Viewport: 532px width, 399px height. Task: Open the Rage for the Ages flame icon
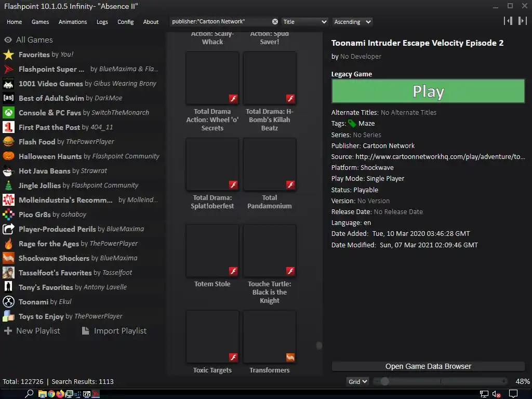point(8,244)
